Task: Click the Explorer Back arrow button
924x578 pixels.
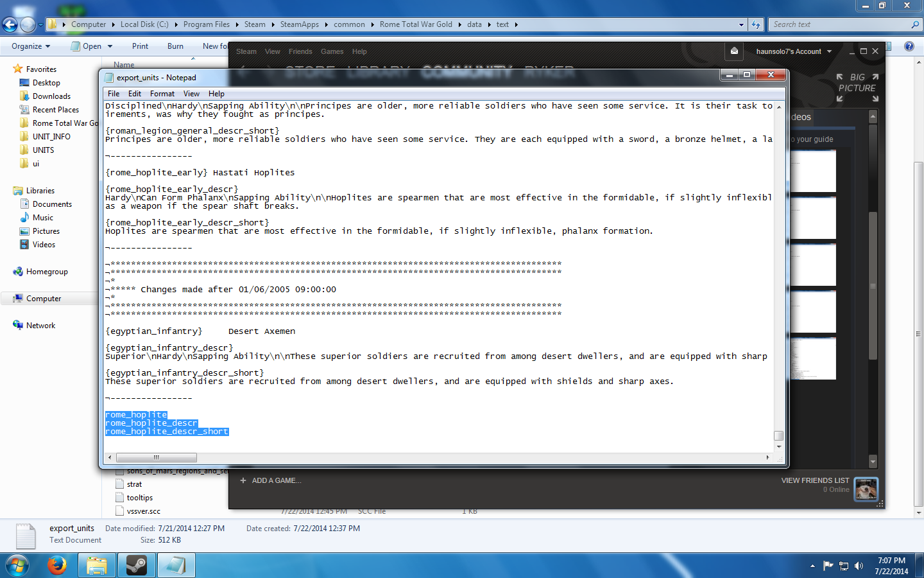Action: click(10, 24)
